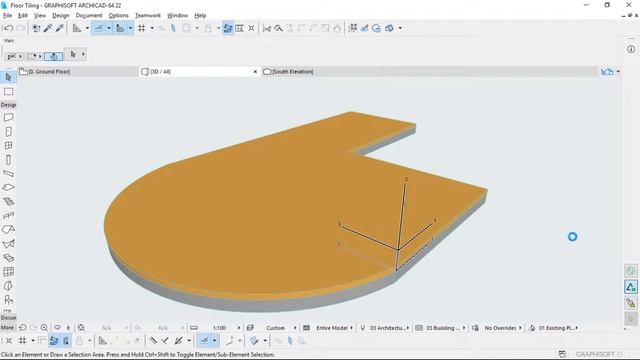Click the 3D / All tab
This screenshot has width=640, height=360.
pyautogui.click(x=200, y=71)
